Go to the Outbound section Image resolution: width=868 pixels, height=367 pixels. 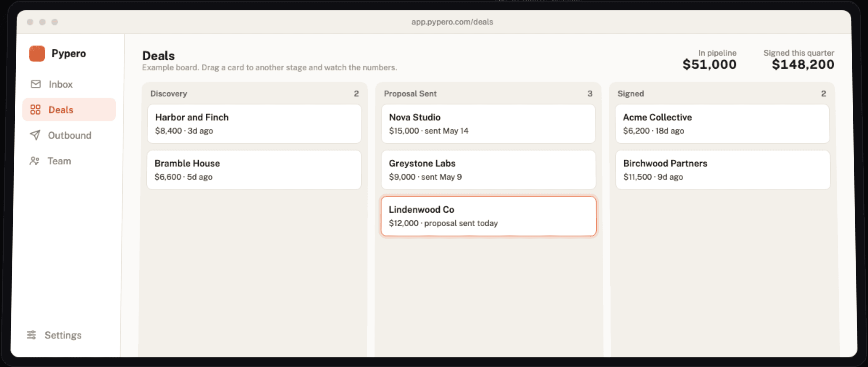click(69, 135)
